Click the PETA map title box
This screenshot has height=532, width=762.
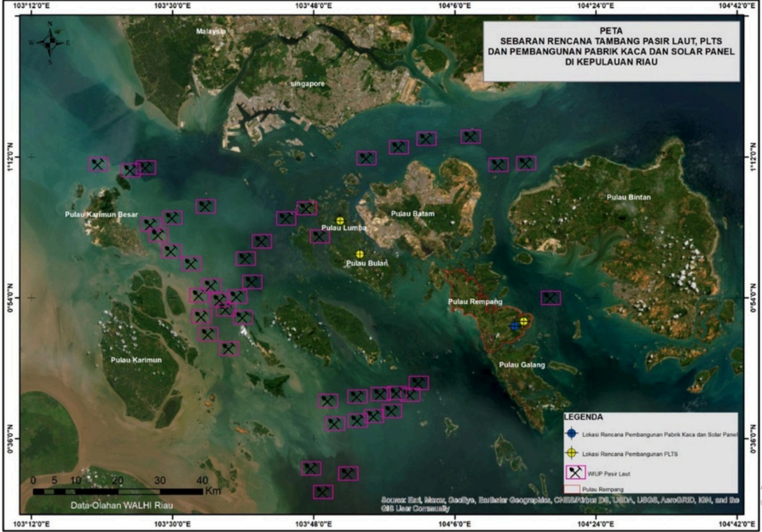(x=612, y=52)
